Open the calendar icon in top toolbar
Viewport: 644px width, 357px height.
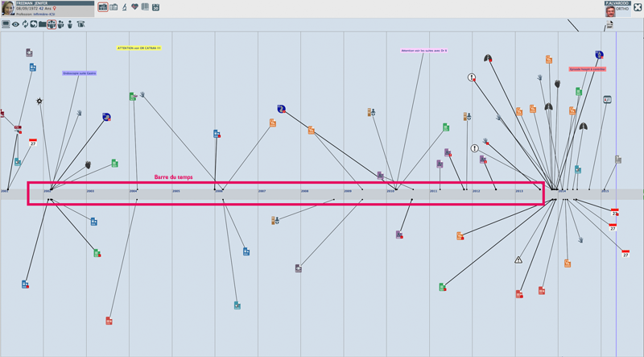click(x=155, y=7)
